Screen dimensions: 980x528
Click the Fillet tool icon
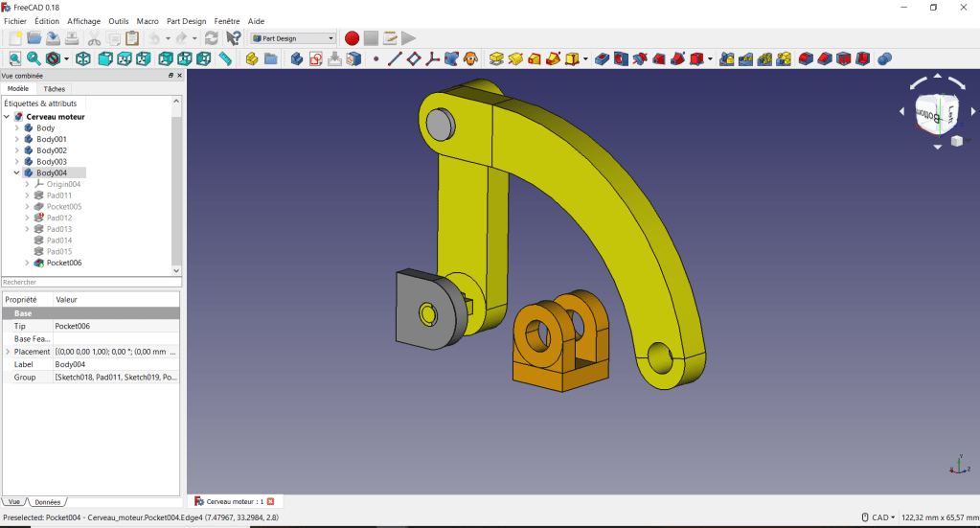pos(805,59)
